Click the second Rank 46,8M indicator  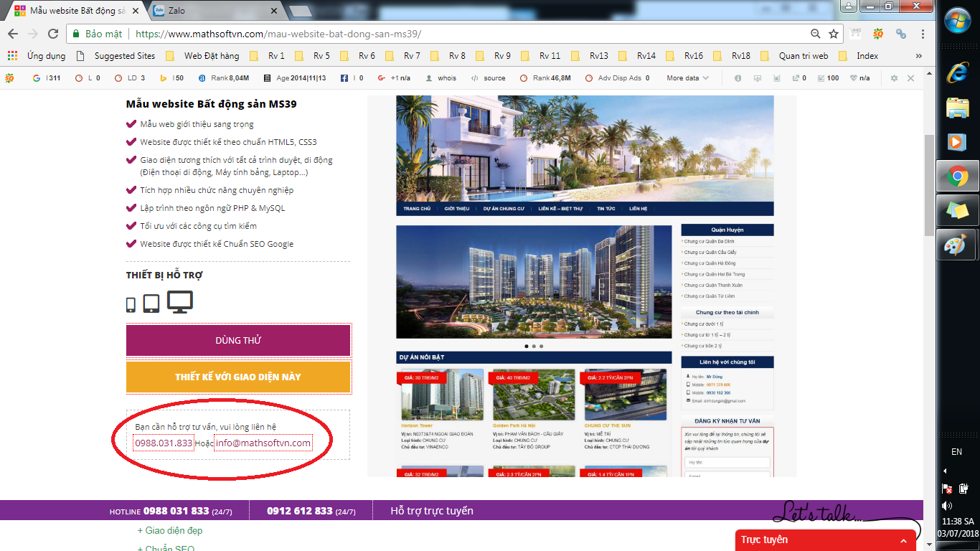(545, 78)
